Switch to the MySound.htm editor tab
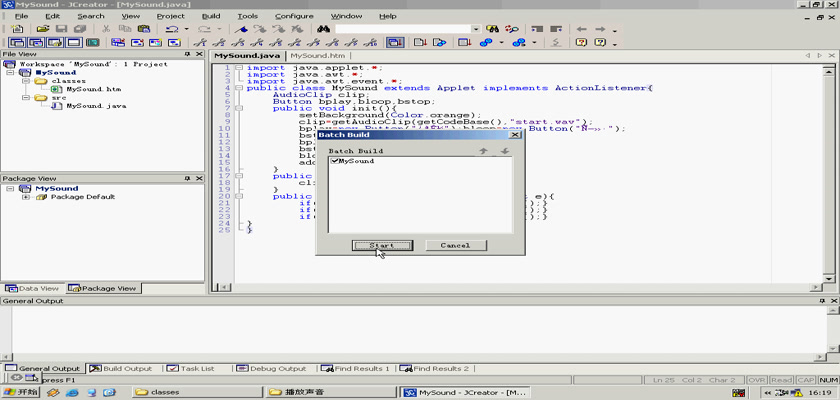840x400 pixels. click(x=318, y=56)
